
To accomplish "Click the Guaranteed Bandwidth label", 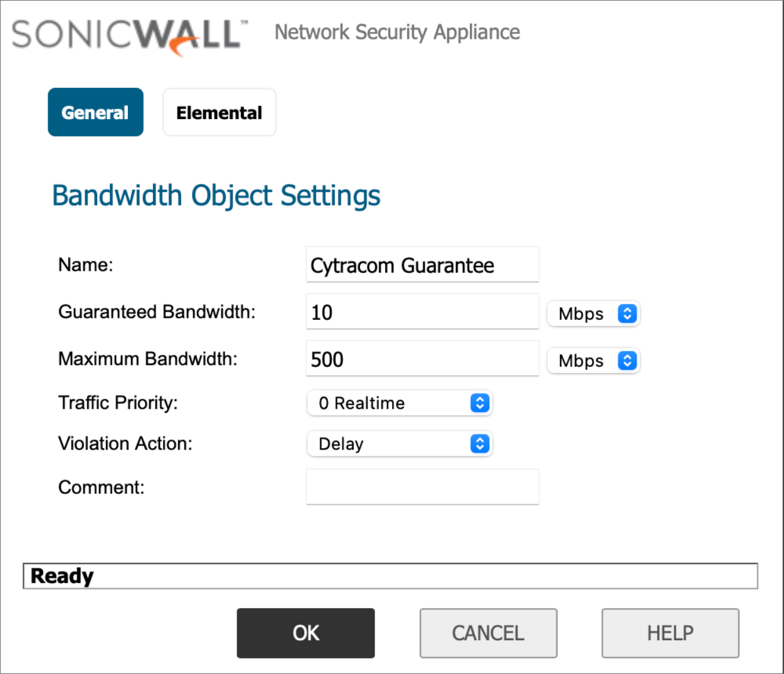I will pos(157,312).
